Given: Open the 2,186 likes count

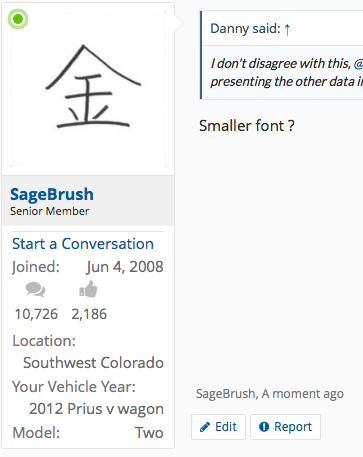Looking at the screenshot, I should click(x=89, y=314).
